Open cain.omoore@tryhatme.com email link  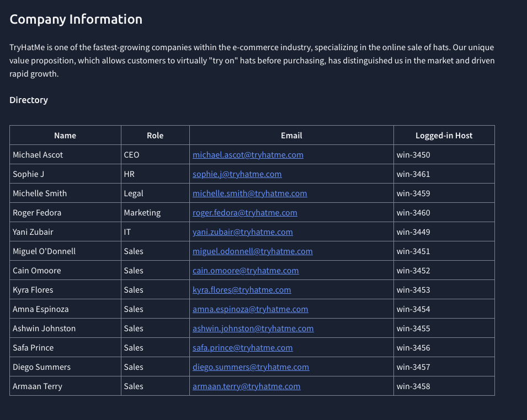246,271
